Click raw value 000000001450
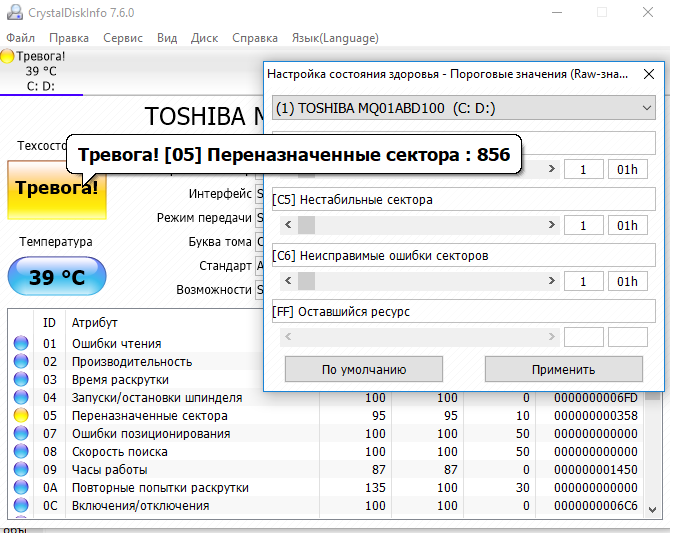Screen dimensions: 677x541 tap(595, 470)
